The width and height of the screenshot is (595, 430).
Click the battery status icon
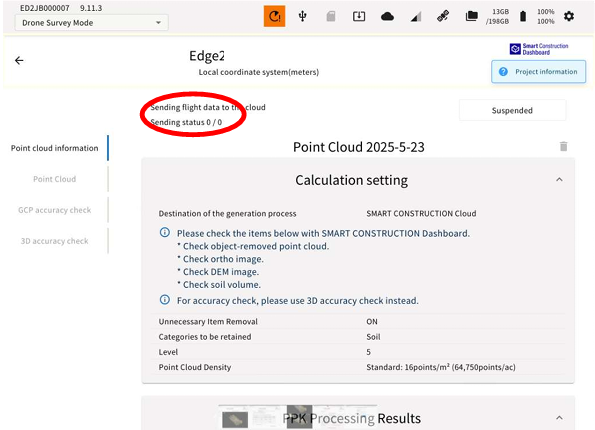[x=523, y=16]
